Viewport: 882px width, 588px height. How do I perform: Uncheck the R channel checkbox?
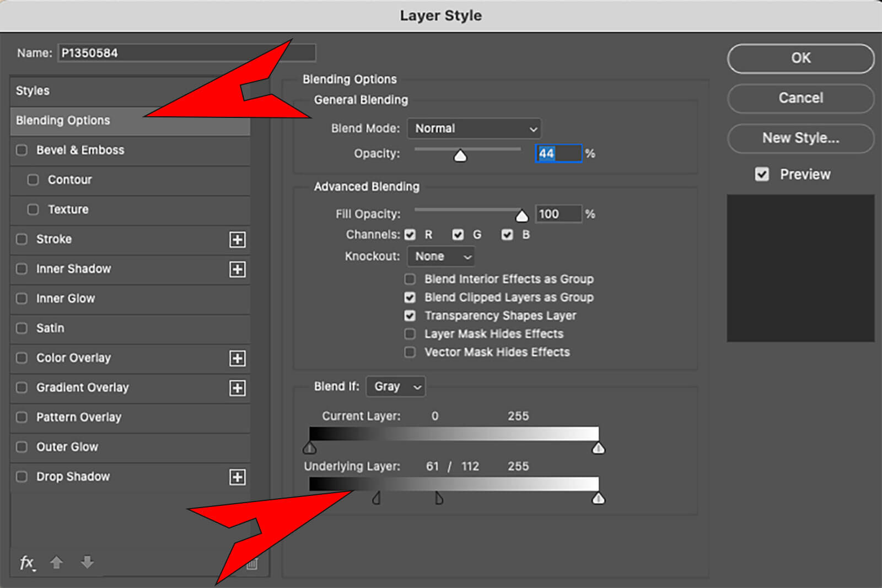(410, 235)
